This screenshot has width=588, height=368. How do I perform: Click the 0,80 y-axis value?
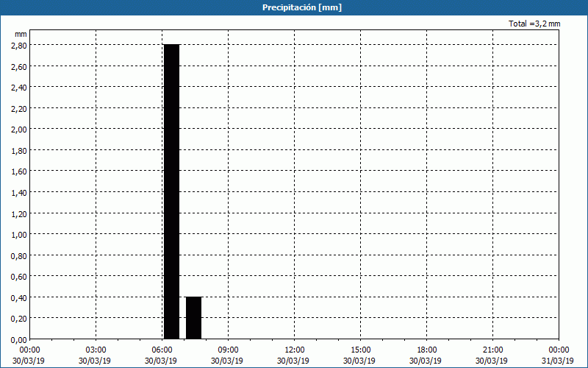(x=20, y=255)
